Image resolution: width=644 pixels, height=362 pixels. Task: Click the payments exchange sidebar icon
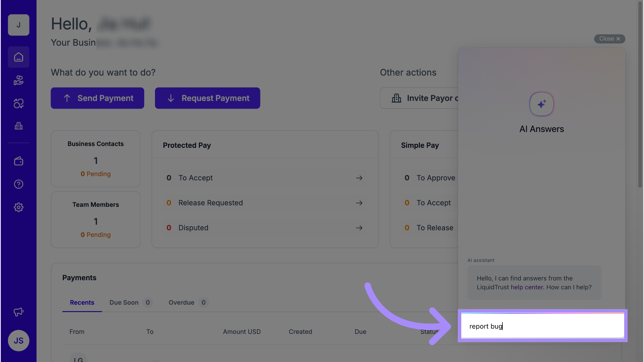tap(18, 104)
